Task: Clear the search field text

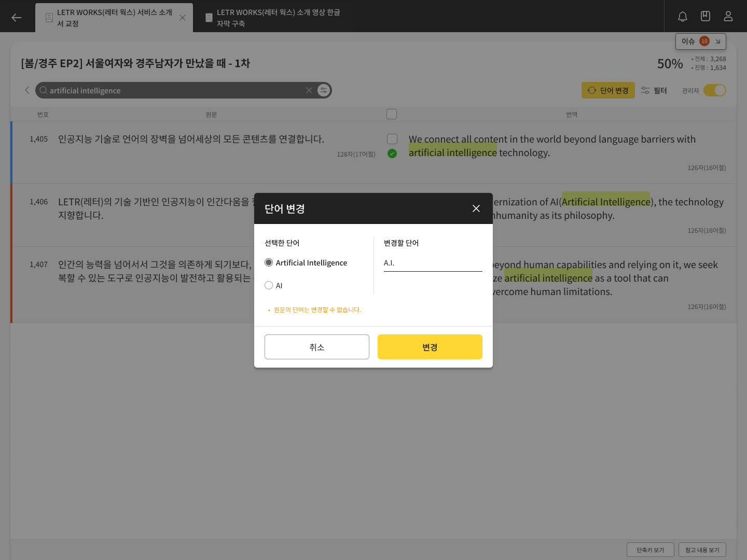Action: pos(309,90)
